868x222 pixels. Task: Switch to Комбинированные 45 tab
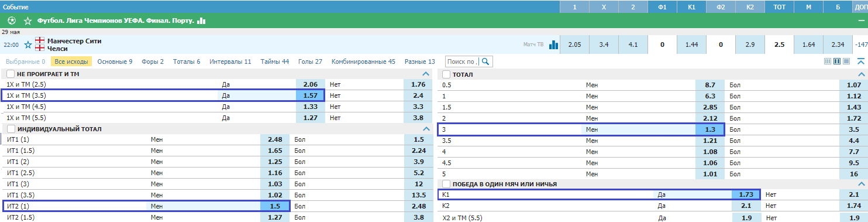click(363, 62)
